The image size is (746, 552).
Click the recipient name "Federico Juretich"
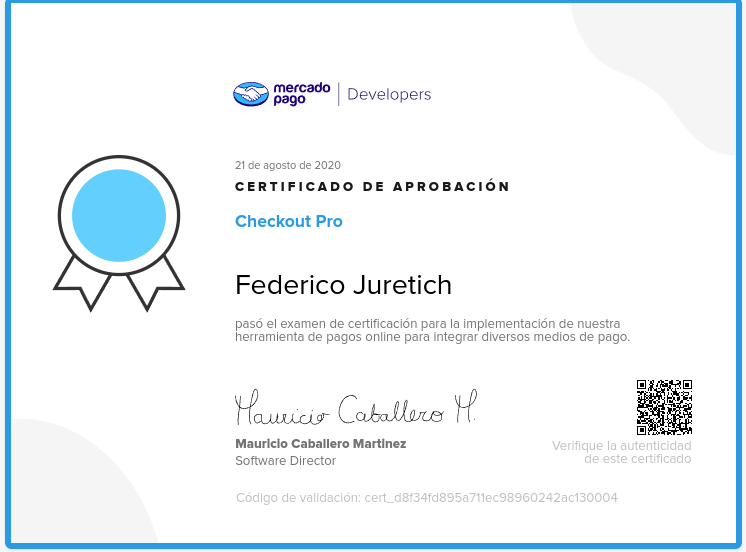click(x=344, y=285)
